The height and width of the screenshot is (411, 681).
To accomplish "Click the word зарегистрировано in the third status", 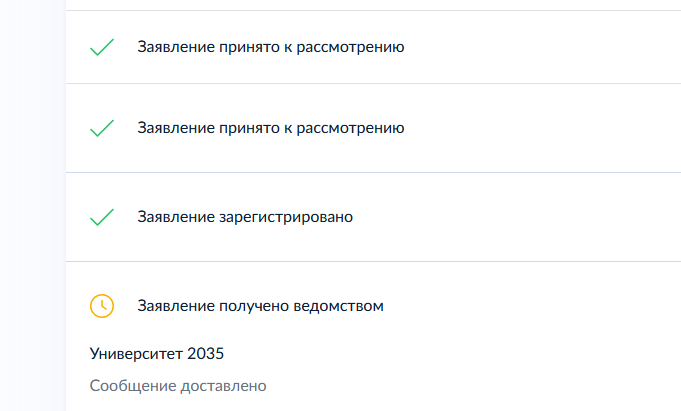I will point(286,217).
